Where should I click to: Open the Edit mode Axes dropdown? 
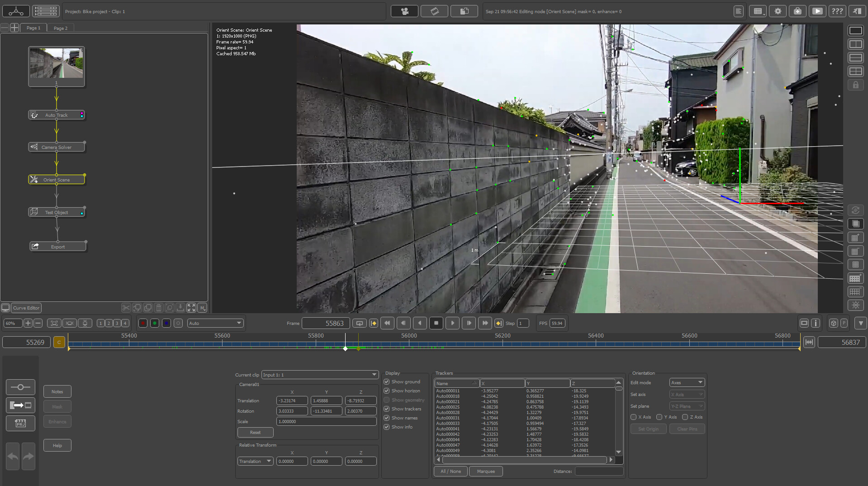click(x=687, y=382)
